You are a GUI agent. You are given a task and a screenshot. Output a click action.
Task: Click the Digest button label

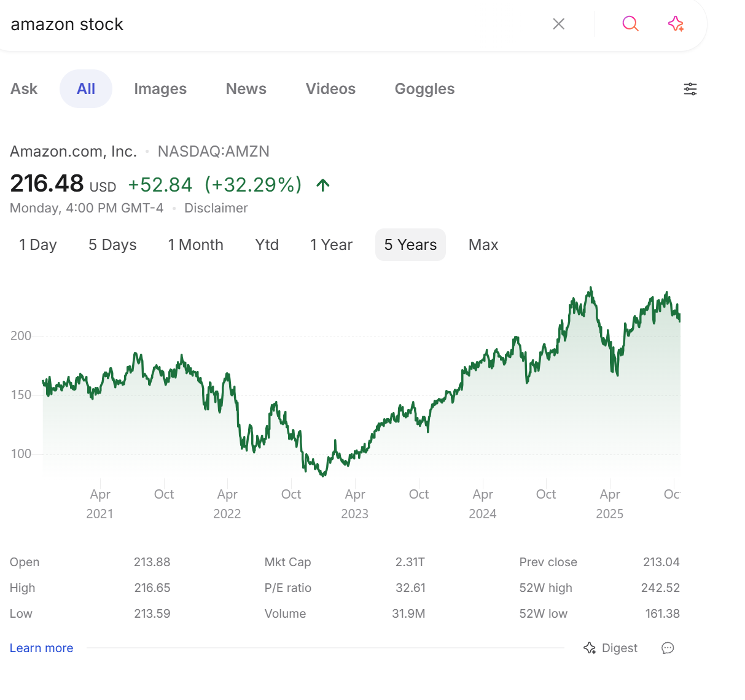coord(620,648)
